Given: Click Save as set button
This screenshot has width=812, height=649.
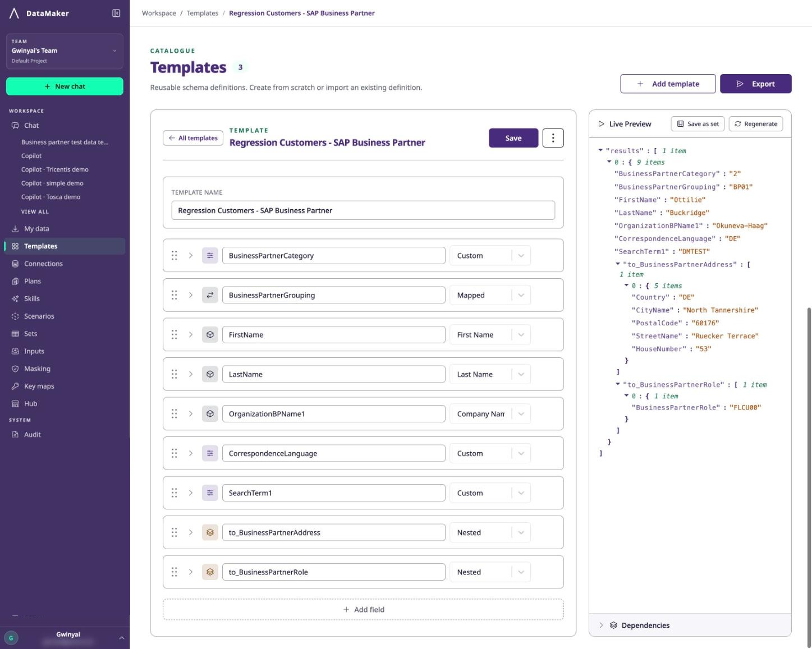Looking at the screenshot, I should pos(698,124).
